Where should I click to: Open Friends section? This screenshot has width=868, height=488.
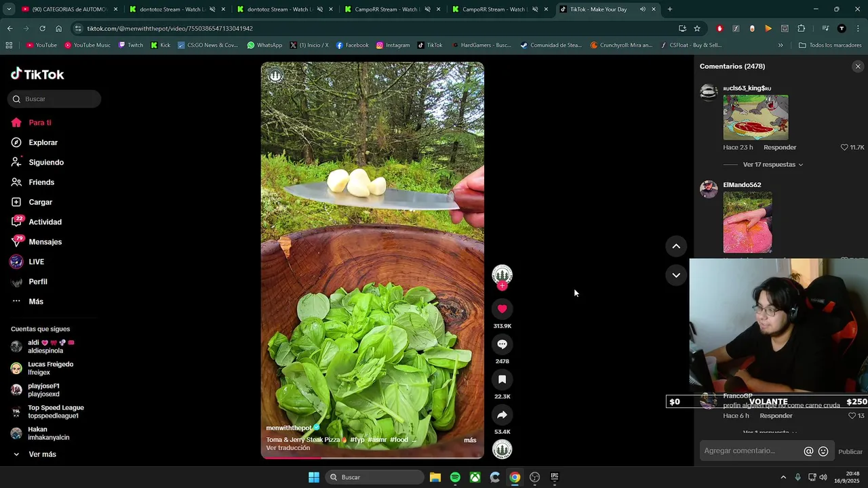[41, 182]
